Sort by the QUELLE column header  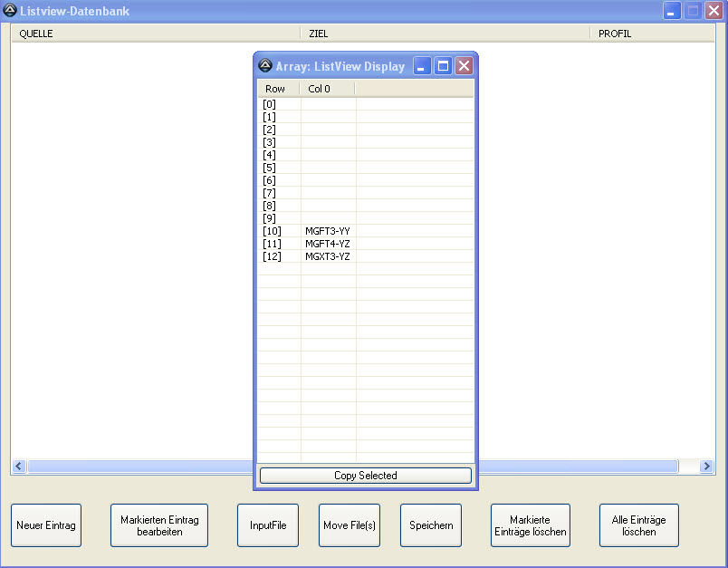(x=154, y=34)
